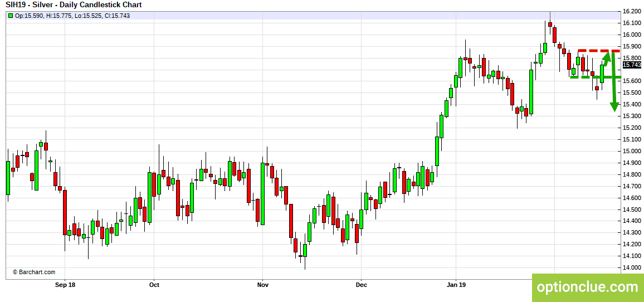Screen dimensions: 644x302
Task: Click the 16.100 price axis label
Action: 632,23
